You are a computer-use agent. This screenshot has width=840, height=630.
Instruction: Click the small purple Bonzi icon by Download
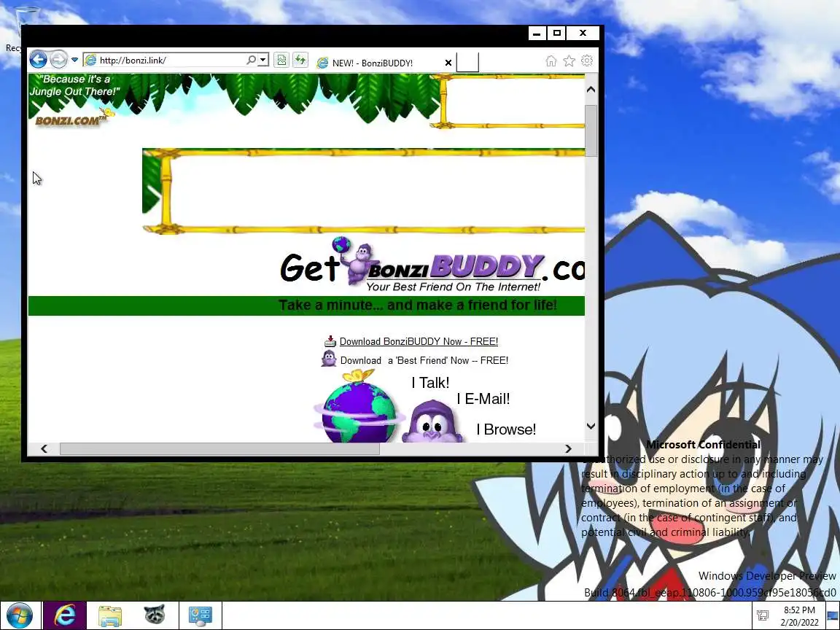click(328, 359)
